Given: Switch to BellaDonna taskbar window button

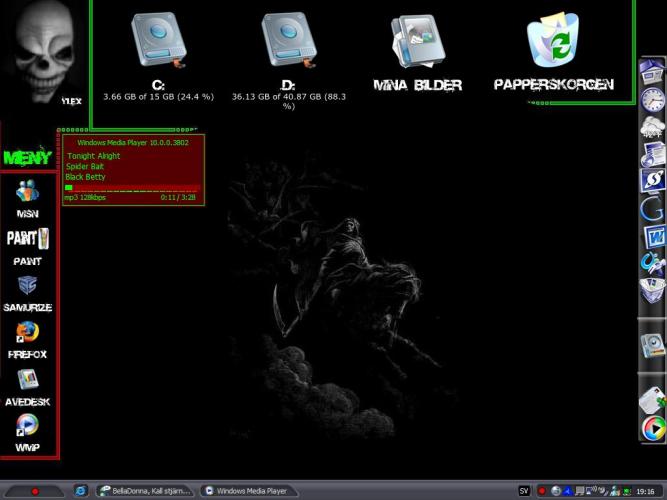Looking at the screenshot, I should [145, 491].
